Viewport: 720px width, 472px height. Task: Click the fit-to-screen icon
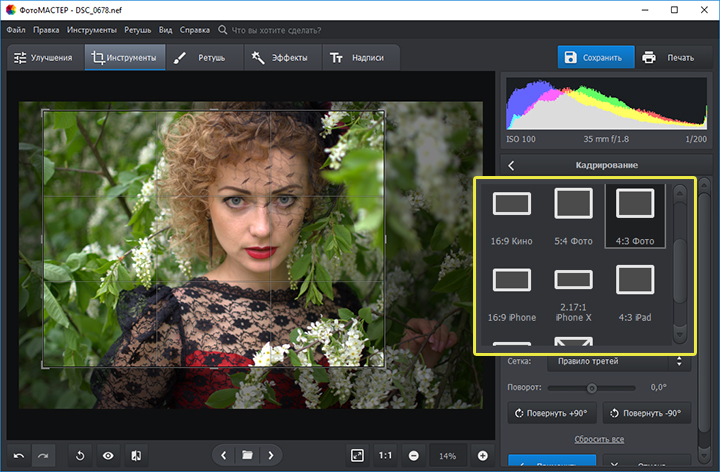pos(357,455)
